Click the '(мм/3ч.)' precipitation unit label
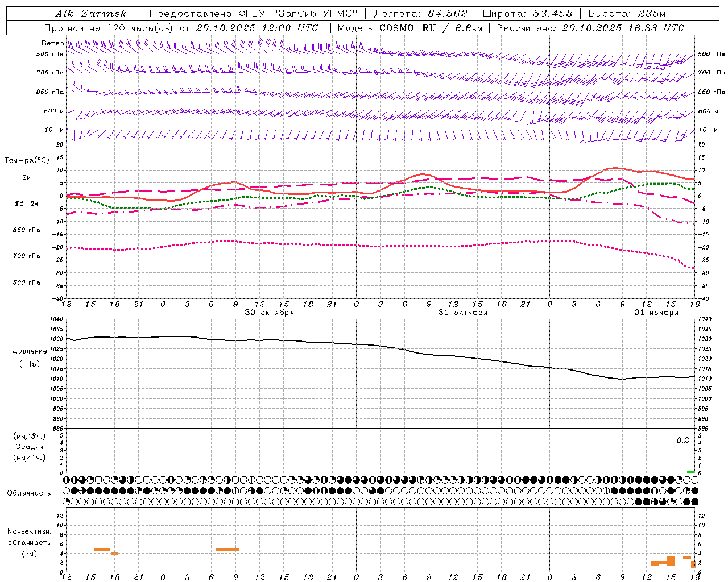This screenshot has width=728, height=582. tap(30, 436)
